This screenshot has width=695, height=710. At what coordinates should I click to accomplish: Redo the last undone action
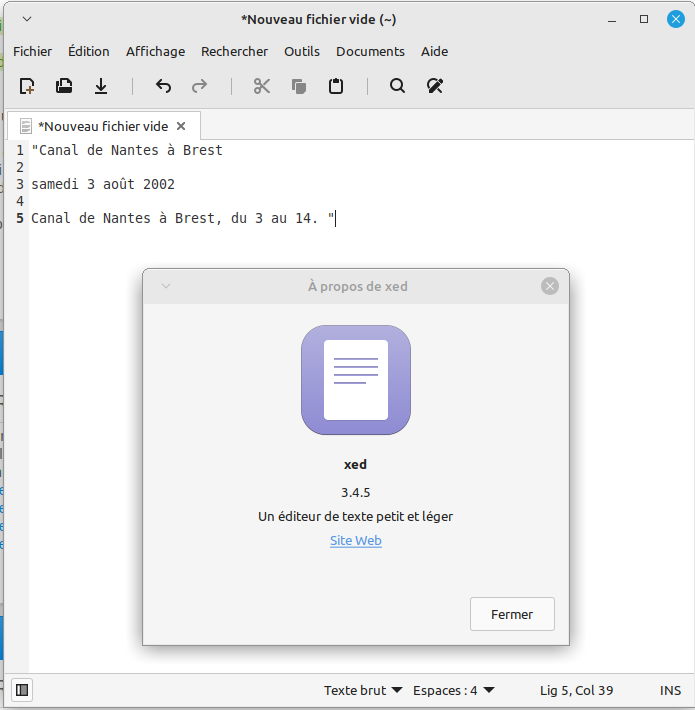[199, 86]
